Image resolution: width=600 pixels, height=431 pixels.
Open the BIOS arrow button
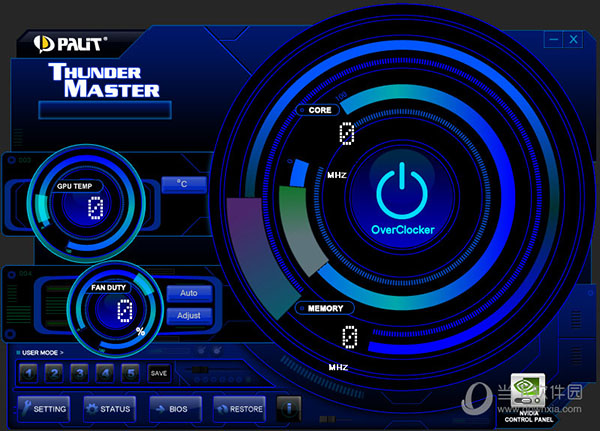tap(172, 408)
